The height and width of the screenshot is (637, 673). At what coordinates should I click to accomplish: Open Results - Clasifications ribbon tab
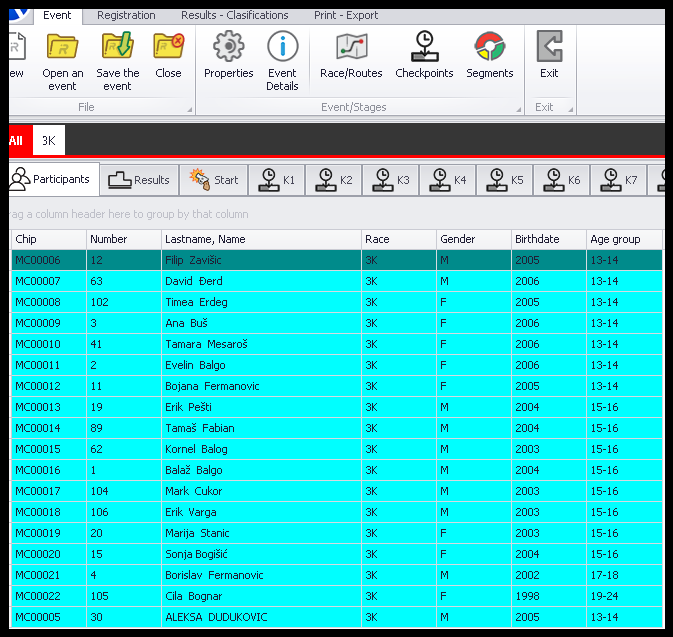point(234,15)
